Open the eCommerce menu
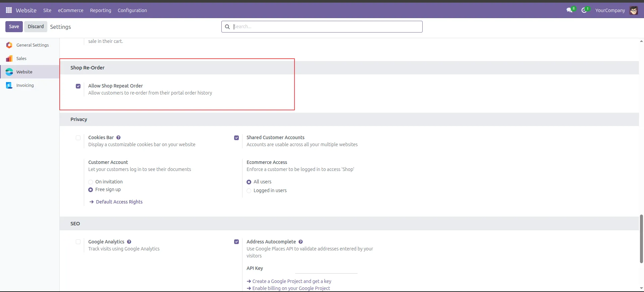The image size is (644, 292). pyautogui.click(x=70, y=10)
